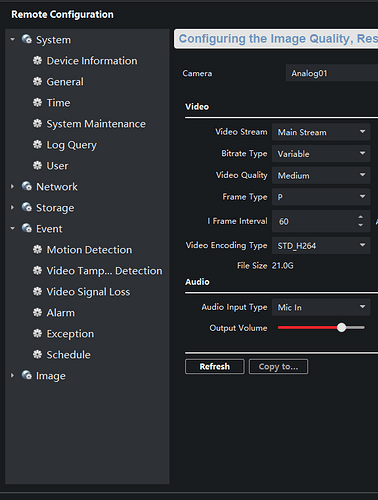Image resolution: width=378 pixels, height=500 pixels.
Task: Expand the Network tree node arrow
Action: tap(12, 186)
